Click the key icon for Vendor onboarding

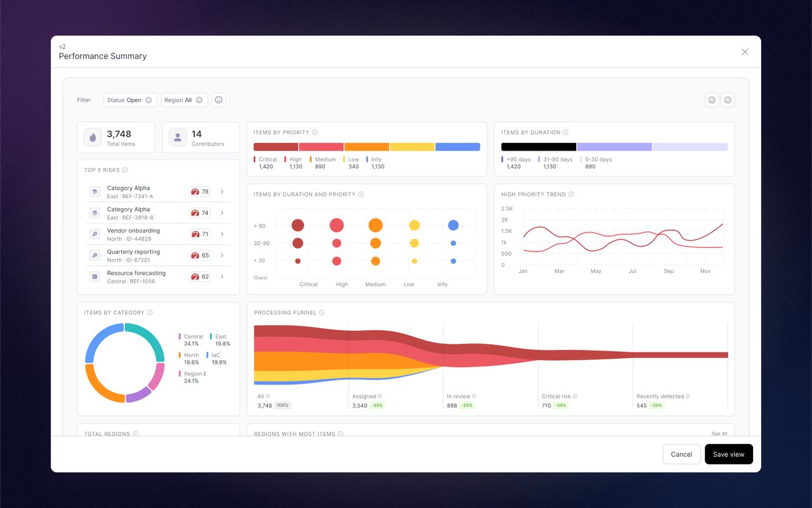click(x=95, y=234)
